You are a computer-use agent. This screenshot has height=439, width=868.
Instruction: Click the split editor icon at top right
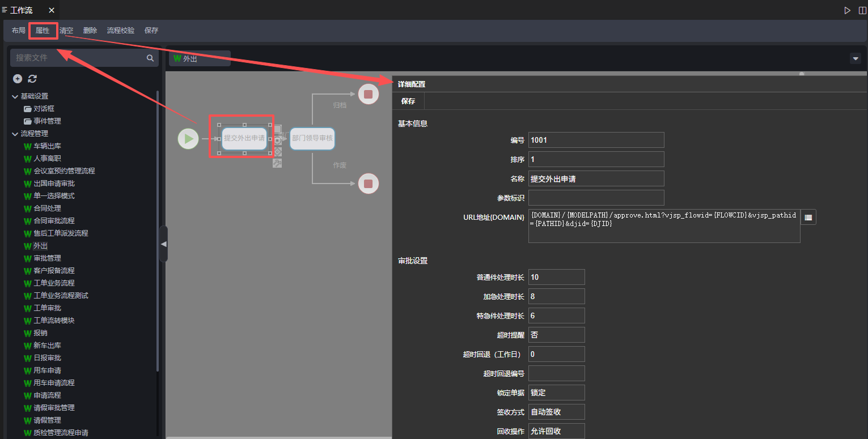pyautogui.click(x=862, y=10)
